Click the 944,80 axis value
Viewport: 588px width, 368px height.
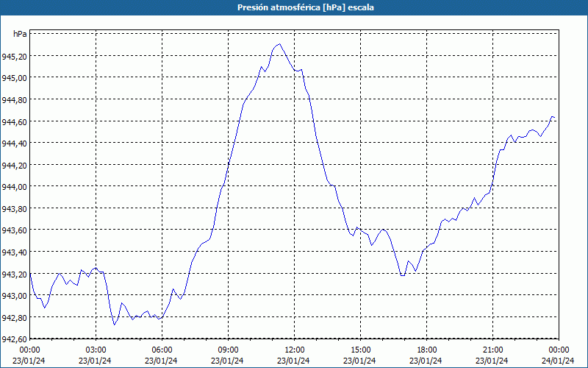(x=14, y=100)
